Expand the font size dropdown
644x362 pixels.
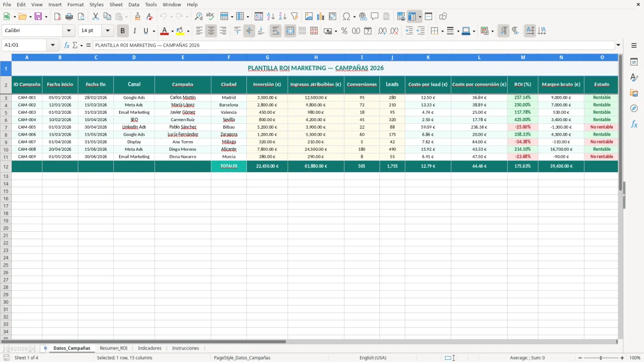107,31
